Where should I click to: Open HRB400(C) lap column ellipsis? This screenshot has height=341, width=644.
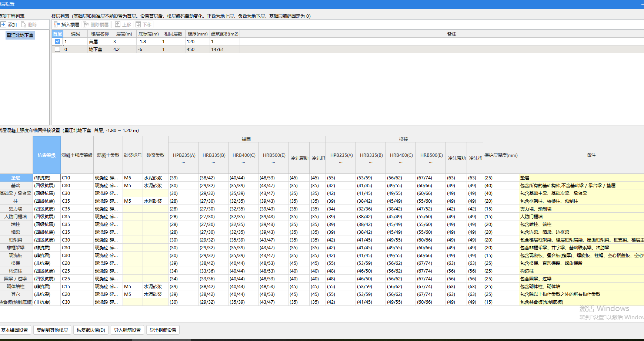click(x=401, y=162)
